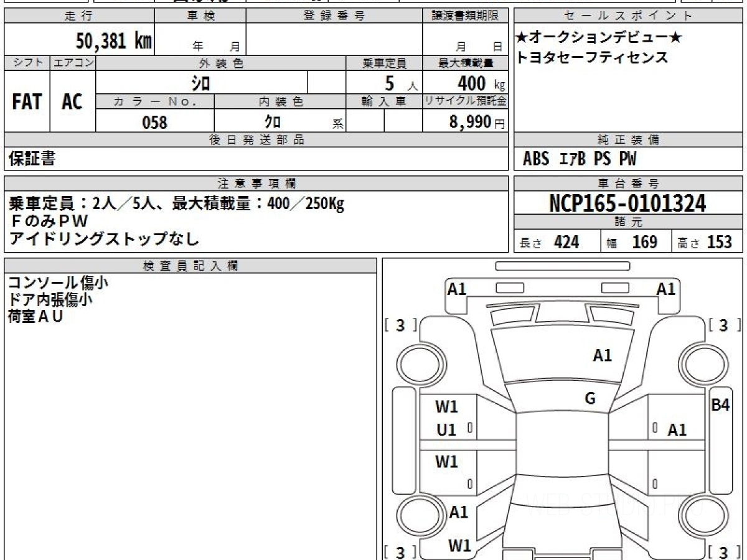Image resolution: width=747 pixels, height=560 pixels.
Task: Click the 乗車定員 header
Action: pos(384,63)
